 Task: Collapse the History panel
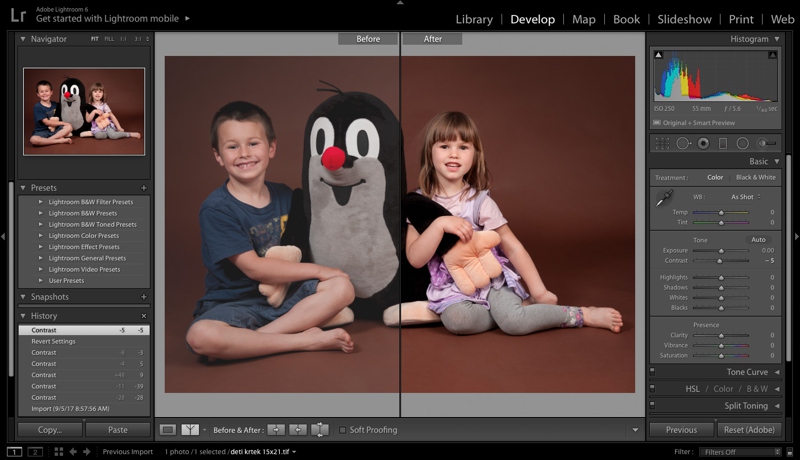pos(23,316)
